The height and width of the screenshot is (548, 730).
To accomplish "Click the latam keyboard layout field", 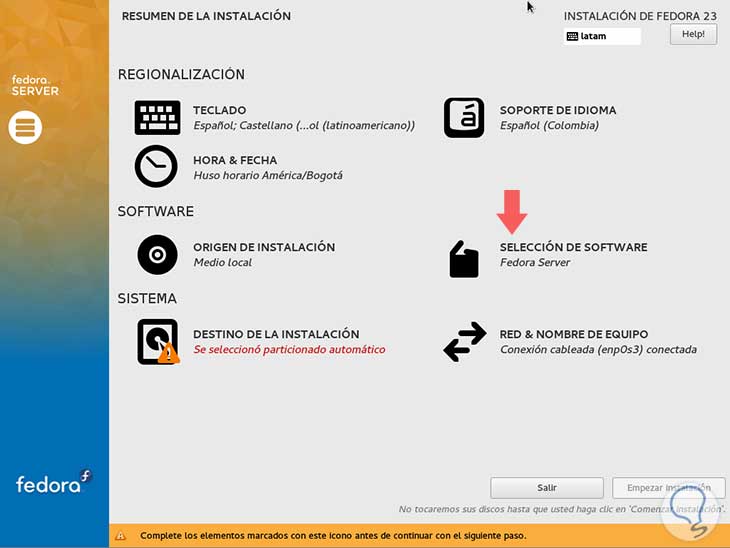I will click(x=602, y=36).
